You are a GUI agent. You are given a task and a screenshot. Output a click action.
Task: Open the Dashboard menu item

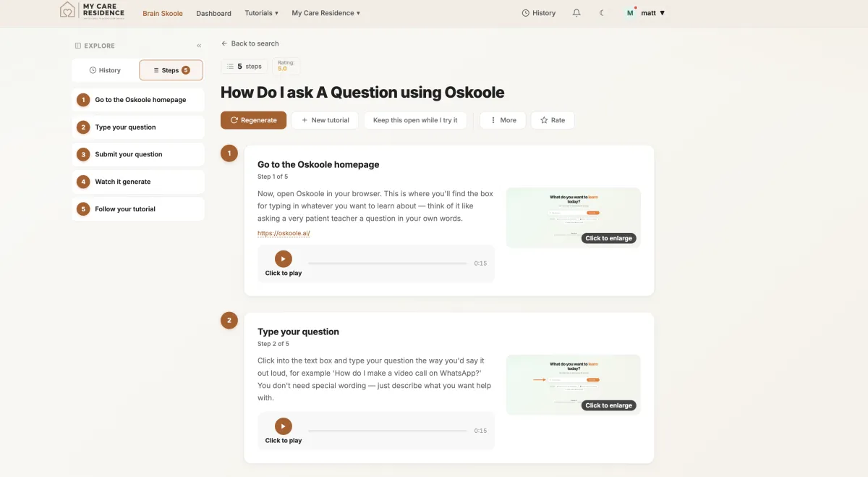pos(214,13)
